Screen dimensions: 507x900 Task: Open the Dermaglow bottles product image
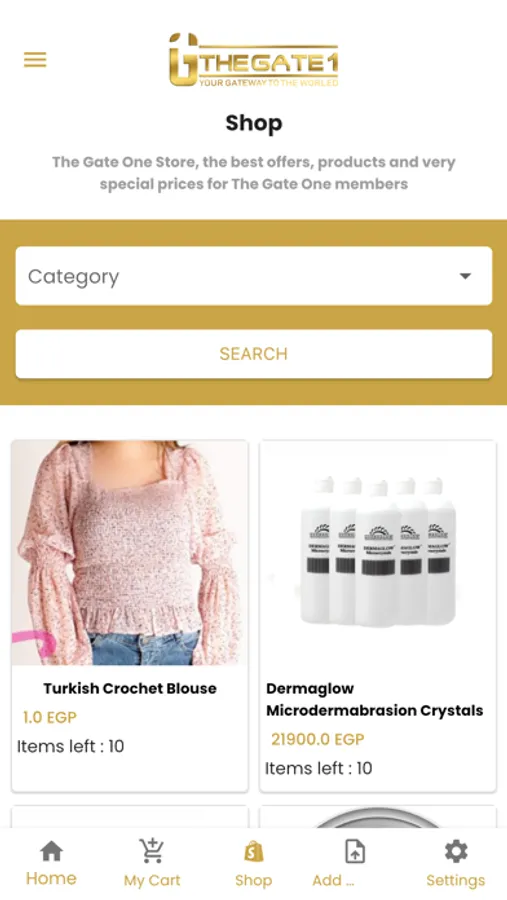tap(378, 553)
